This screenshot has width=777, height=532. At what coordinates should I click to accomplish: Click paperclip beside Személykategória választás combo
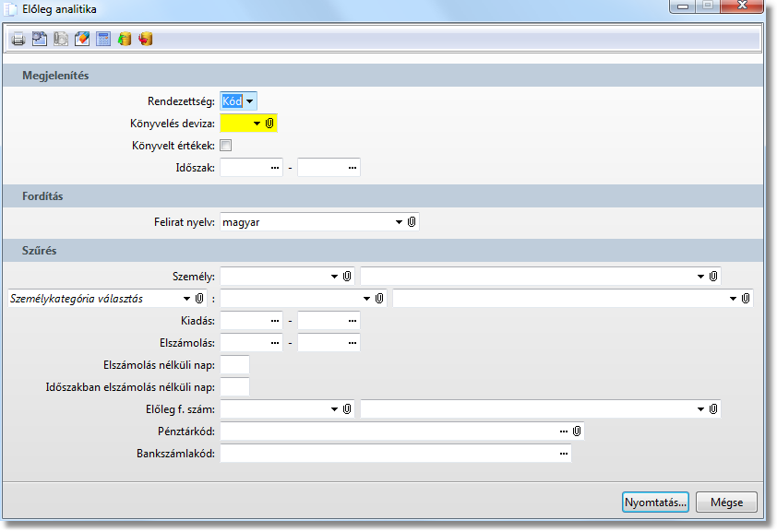(199, 299)
